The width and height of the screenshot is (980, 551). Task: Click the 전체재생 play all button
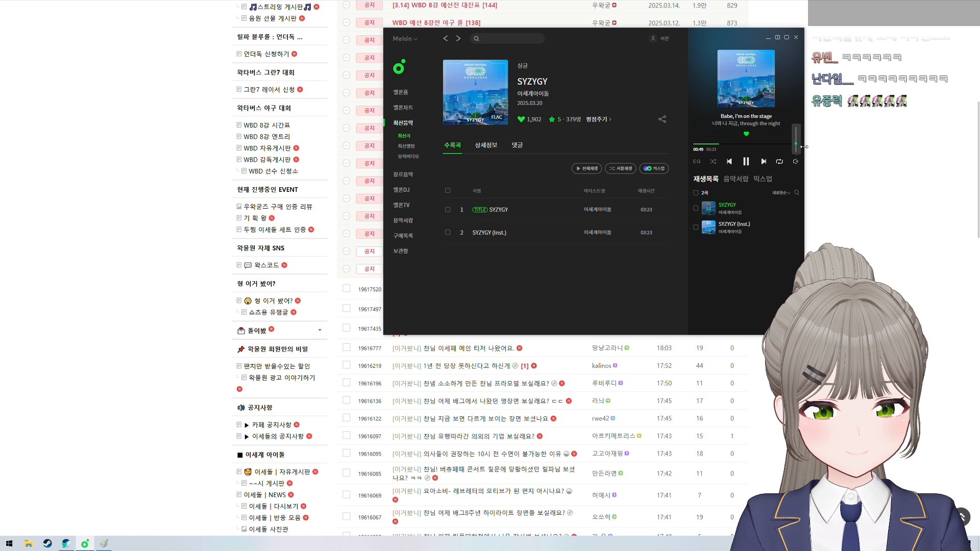click(x=587, y=168)
